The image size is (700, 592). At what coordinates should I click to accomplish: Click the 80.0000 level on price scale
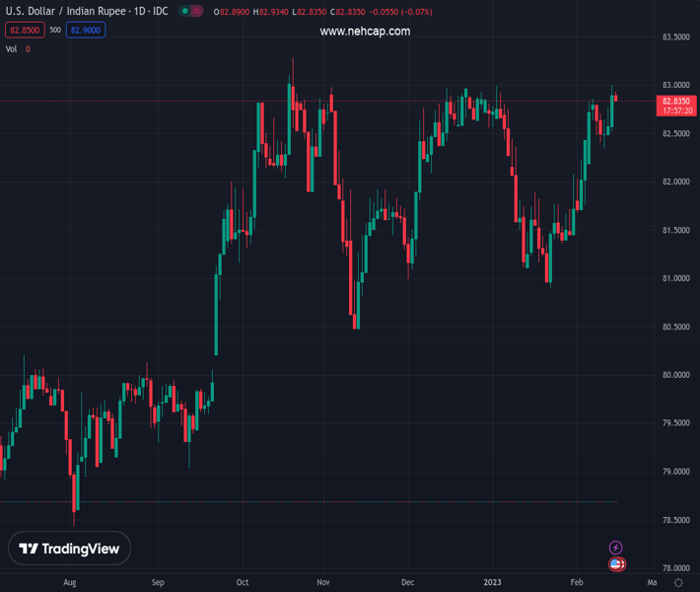(675, 375)
